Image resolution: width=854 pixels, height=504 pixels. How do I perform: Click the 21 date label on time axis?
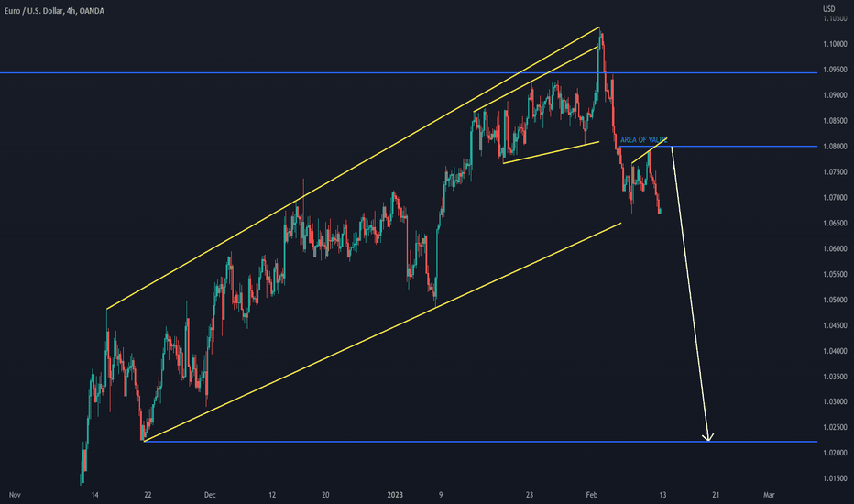716,495
